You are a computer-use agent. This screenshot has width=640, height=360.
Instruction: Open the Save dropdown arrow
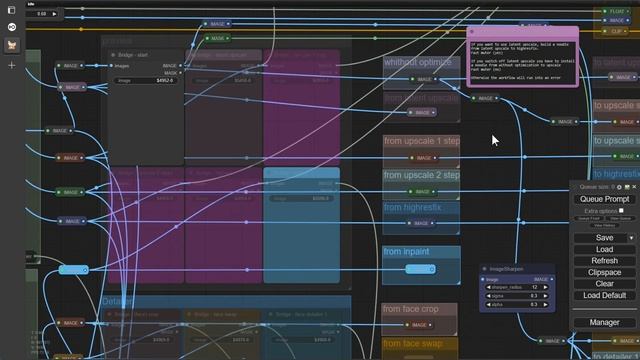coord(631,238)
